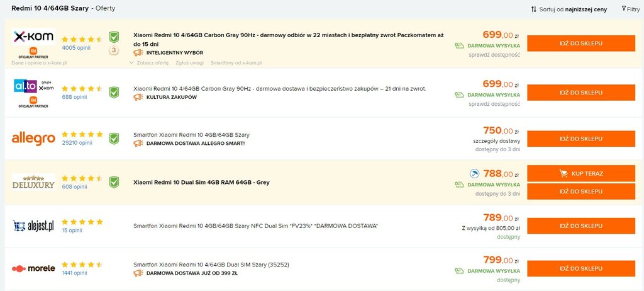Click the star rating of alejest.pl
The width and height of the screenshot is (644, 291).
pos(82,222)
